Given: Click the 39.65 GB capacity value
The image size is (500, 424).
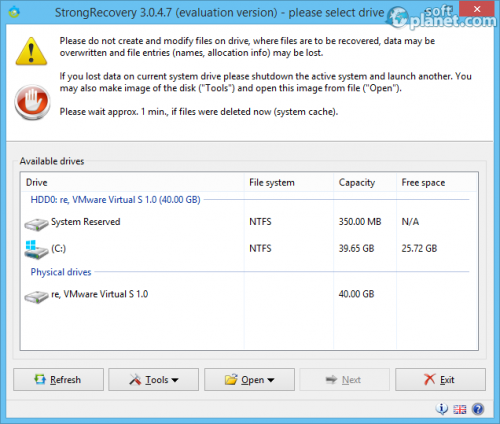Looking at the screenshot, I should 356,248.
